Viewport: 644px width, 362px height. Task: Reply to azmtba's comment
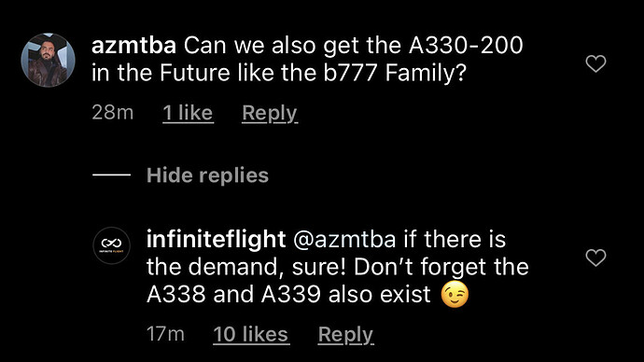270,113
